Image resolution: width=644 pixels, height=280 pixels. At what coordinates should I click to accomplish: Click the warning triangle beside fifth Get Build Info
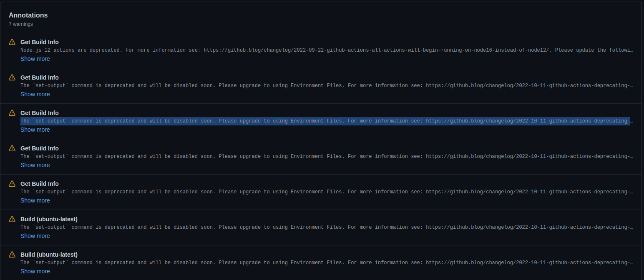tap(12, 183)
